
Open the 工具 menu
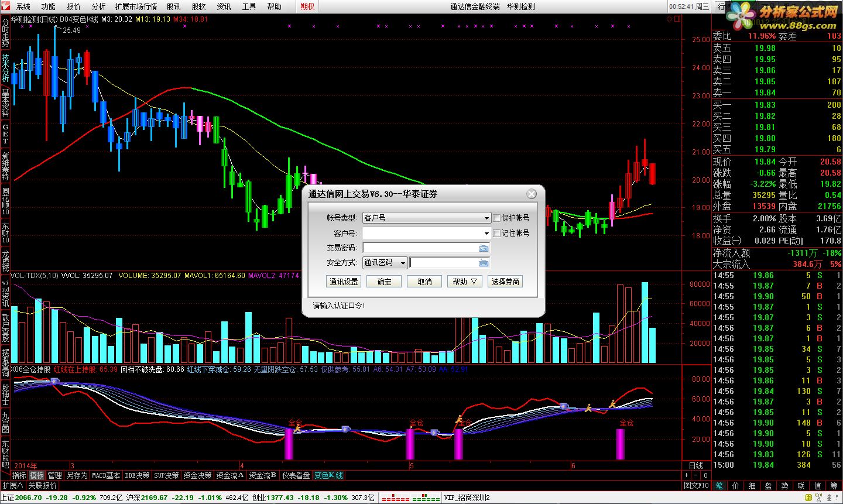coord(249,6)
